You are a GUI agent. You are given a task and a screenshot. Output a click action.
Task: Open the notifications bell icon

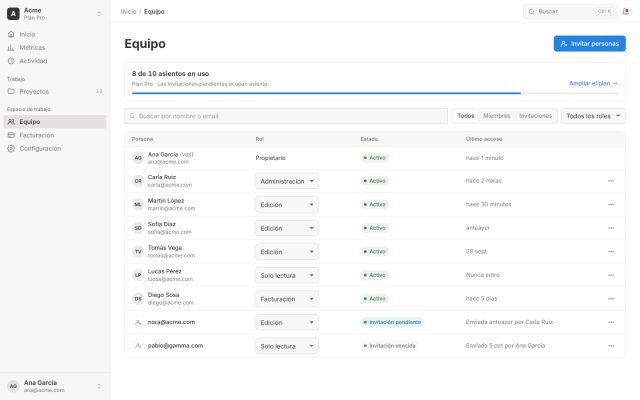(x=625, y=11)
